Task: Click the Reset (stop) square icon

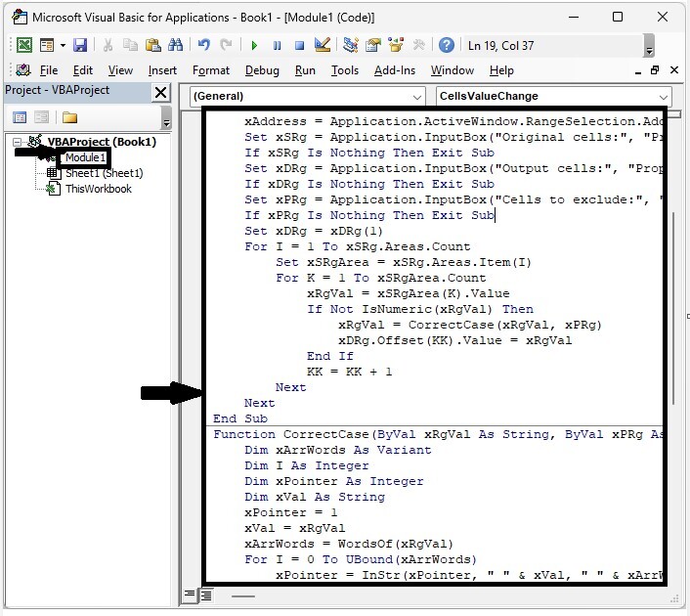Action: pyautogui.click(x=299, y=45)
